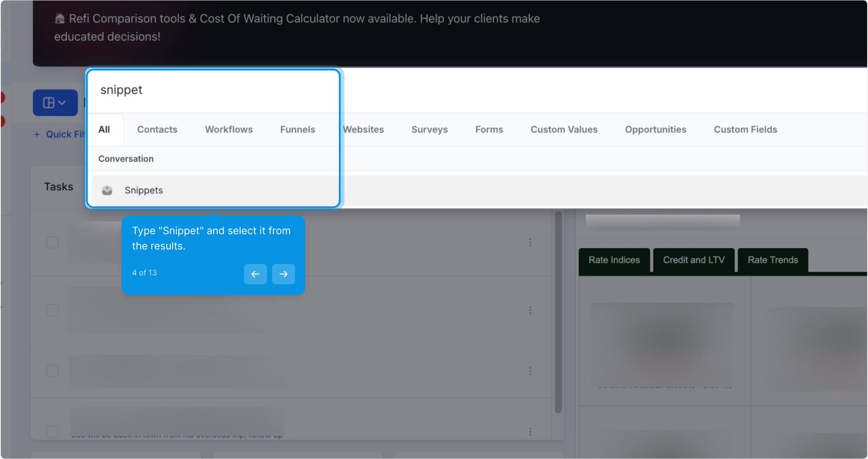Image resolution: width=868 pixels, height=459 pixels.
Task: Open the Credit and LTV tab
Action: 693,260
